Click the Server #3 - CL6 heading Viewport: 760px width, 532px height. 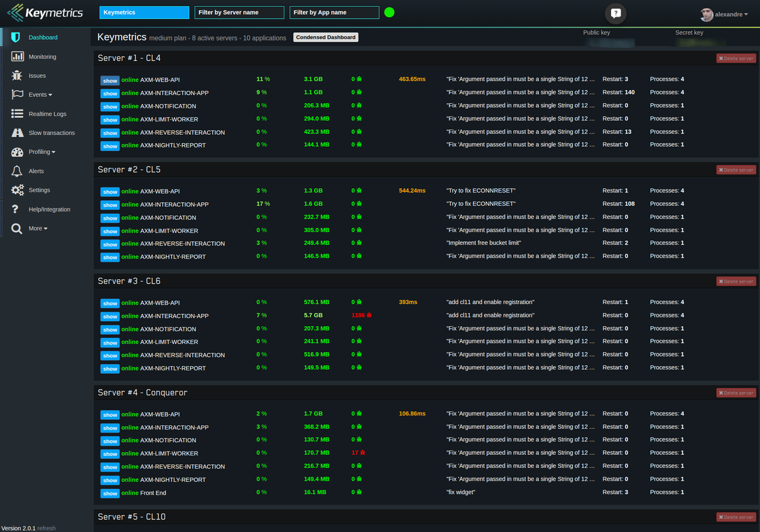(129, 281)
